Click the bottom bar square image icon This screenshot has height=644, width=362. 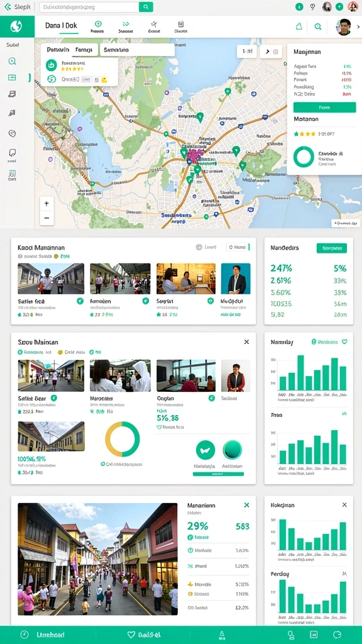(314, 635)
